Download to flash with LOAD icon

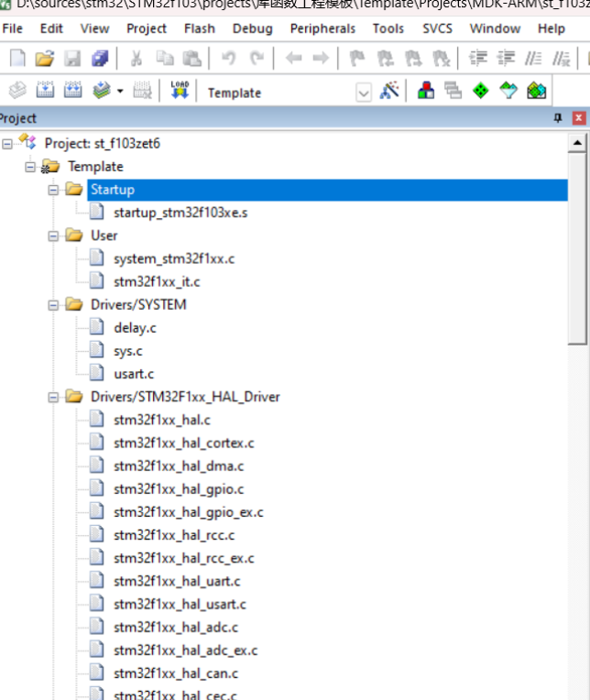click(x=180, y=91)
